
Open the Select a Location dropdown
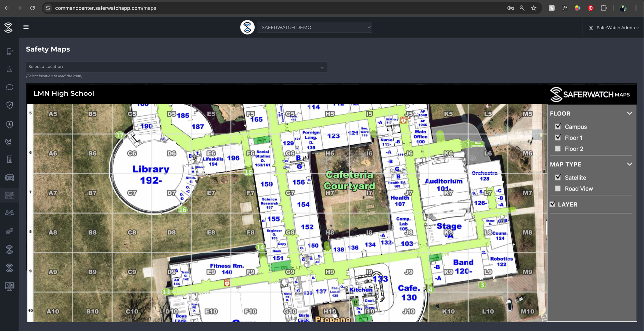point(176,67)
